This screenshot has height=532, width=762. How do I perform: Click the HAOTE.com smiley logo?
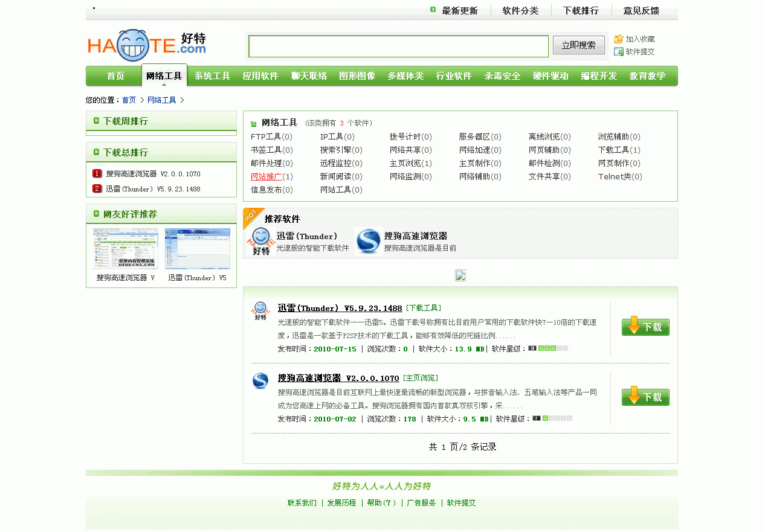(x=147, y=45)
